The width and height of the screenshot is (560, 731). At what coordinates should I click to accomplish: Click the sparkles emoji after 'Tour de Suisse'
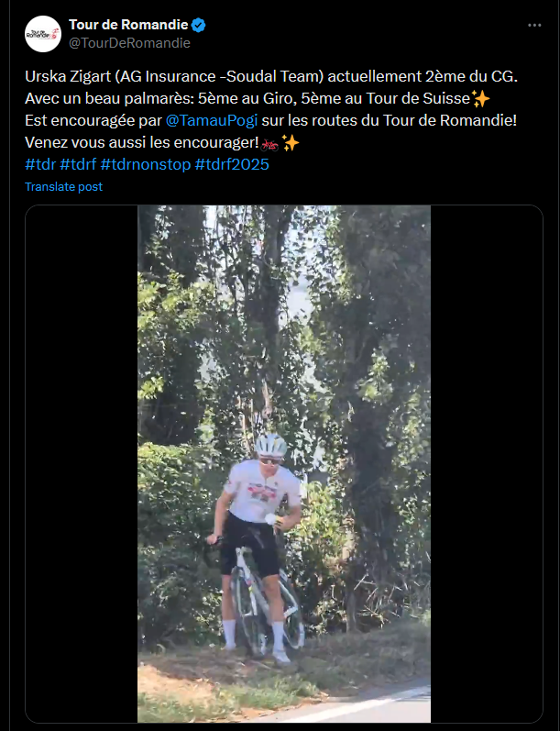[483, 98]
